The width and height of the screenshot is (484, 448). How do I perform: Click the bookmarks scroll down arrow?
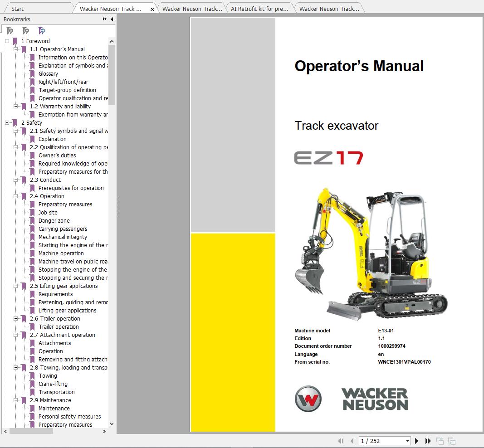(x=112, y=424)
